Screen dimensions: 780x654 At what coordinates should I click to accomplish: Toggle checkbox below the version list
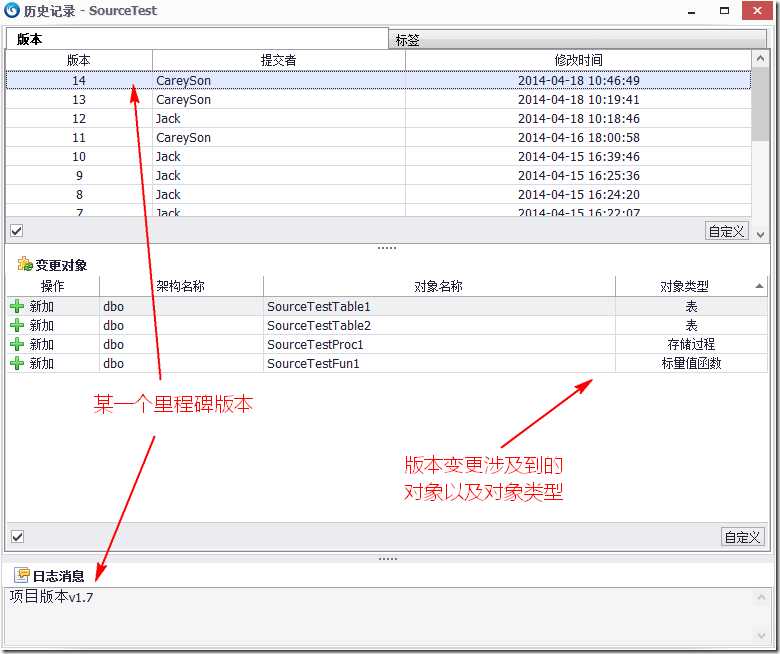tap(17, 231)
